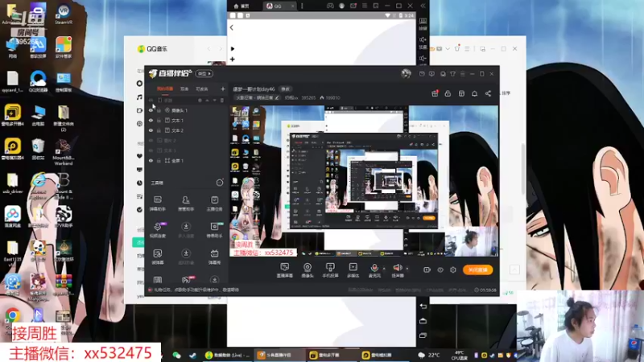Move selected source down
Viewport: 644px width, 362px height.
coord(214,101)
